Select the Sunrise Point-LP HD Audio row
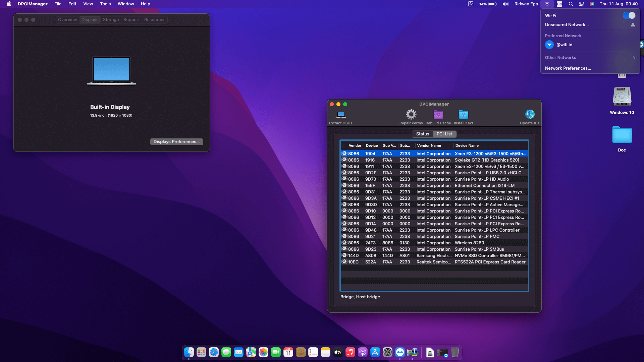Viewport: 644px width, 362px height. coord(434,179)
